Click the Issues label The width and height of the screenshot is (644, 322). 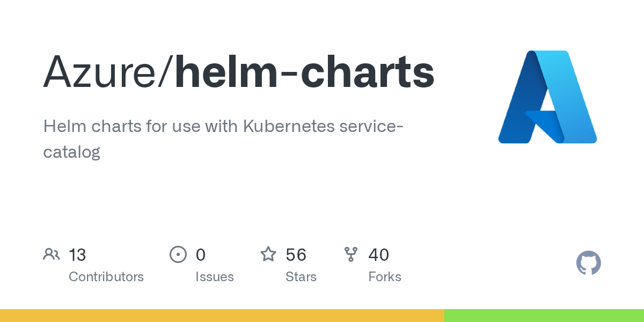(x=215, y=277)
